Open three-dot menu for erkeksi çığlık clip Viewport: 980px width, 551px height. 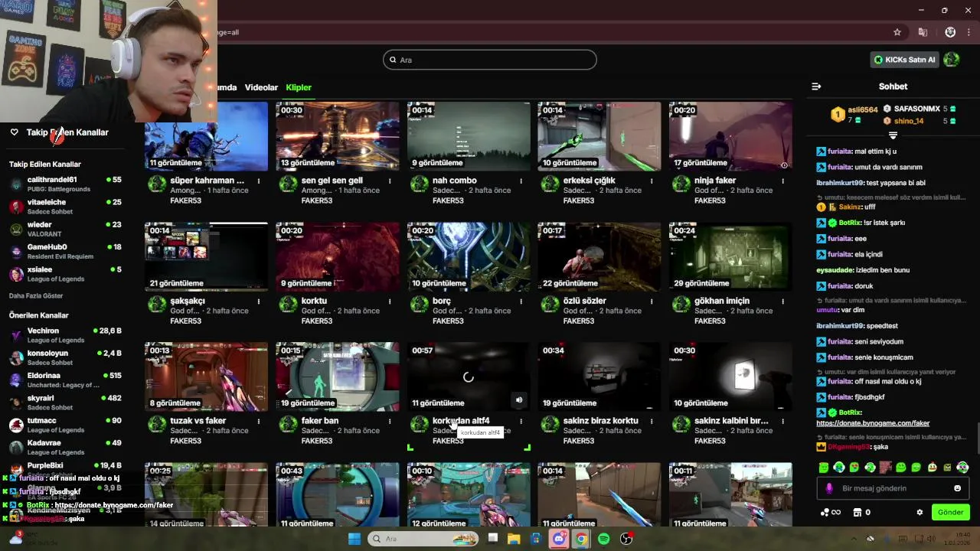[652, 181]
